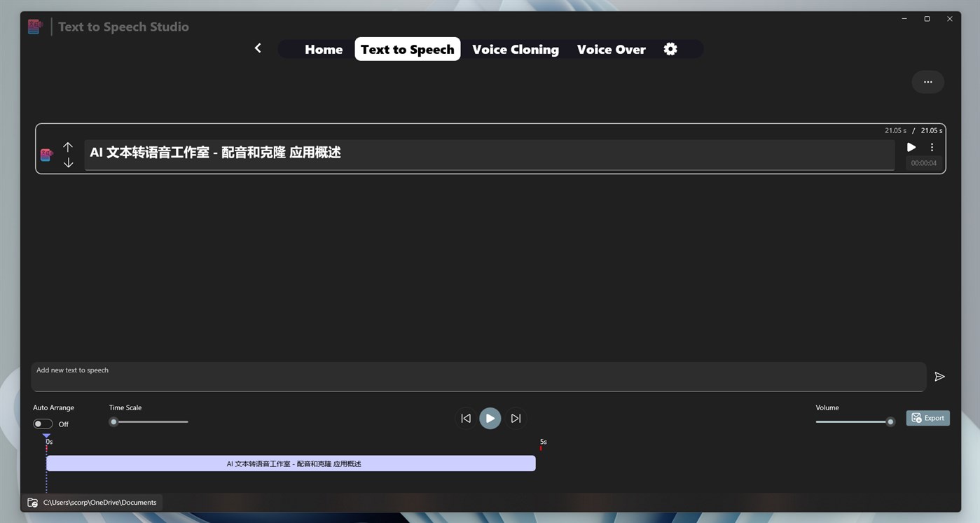Close the Text to Speech Studio window
This screenshot has height=523, width=980.
pyautogui.click(x=949, y=19)
